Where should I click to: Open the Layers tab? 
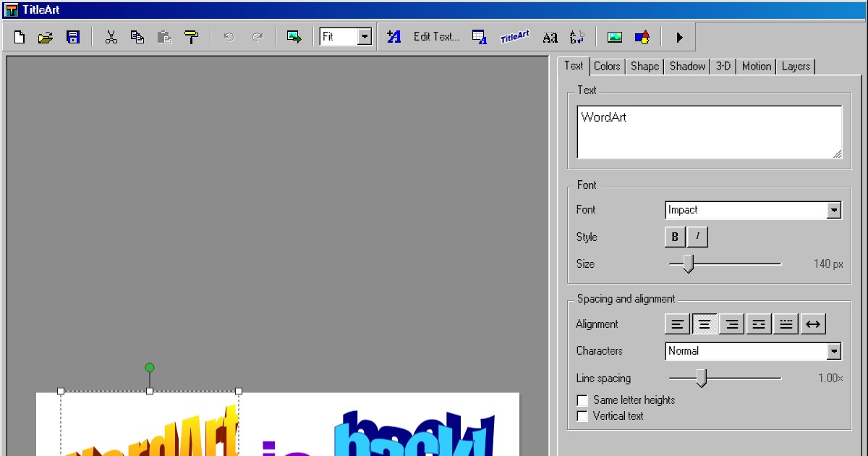pos(796,67)
